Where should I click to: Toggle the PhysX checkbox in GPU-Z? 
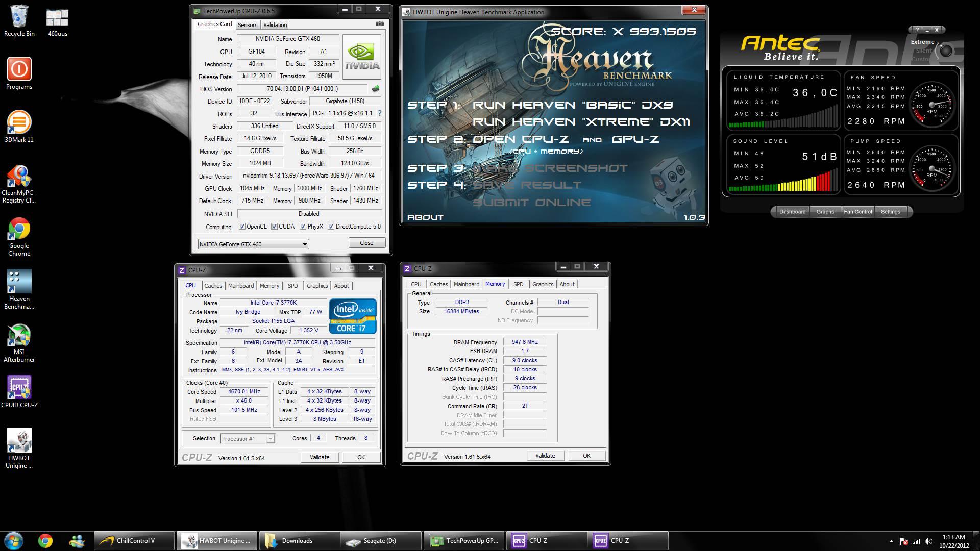(303, 227)
